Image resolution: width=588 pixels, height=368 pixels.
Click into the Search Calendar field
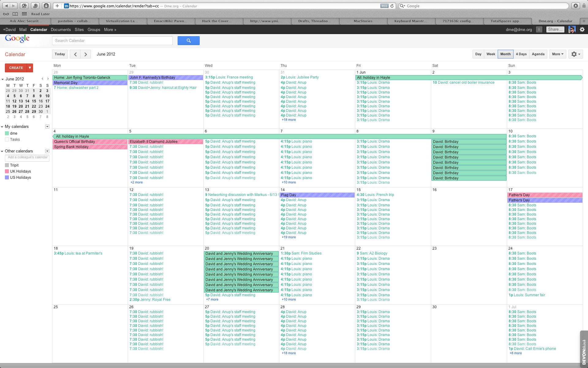pos(112,40)
